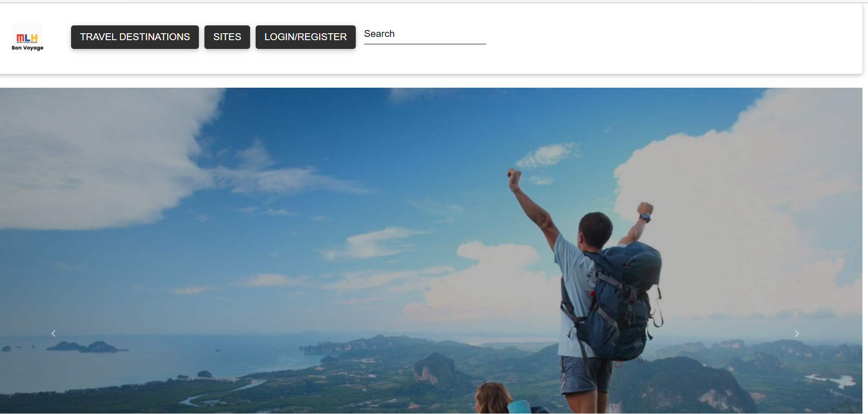Click the hero carousel image
The height and width of the screenshot is (414, 868).
click(431, 250)
